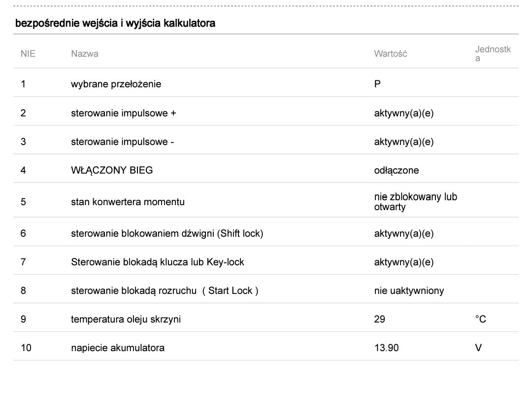Click the section title 'bezpośrednie wejścia i wyjścia kalkulatora'
This screenshot has height=395, width=532.
coord(115,23)
